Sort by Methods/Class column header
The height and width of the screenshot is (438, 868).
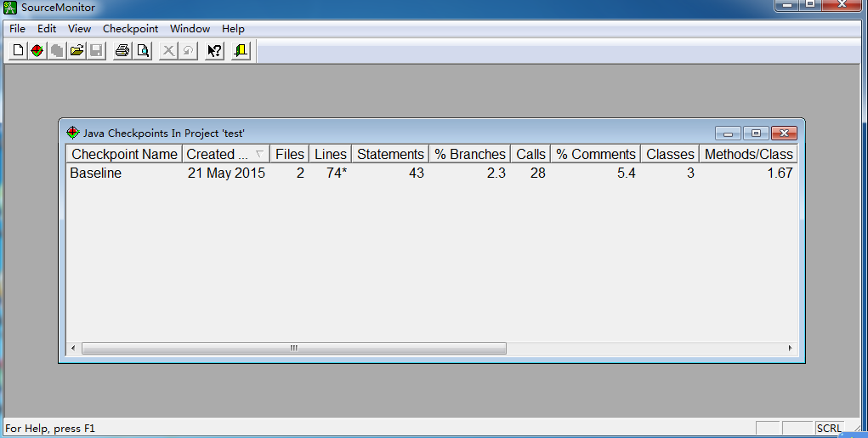[748, 154]
